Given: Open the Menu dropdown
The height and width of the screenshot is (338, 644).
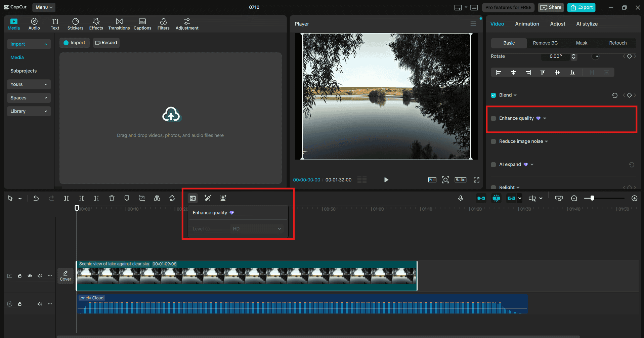Looking at the screenshot, I should pyautogui.click(x=44, y=7).
